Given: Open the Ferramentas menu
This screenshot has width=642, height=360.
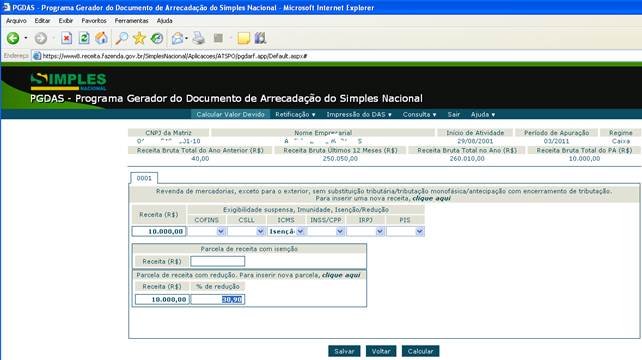Looking at the screenshot, I should coord(131,20).
